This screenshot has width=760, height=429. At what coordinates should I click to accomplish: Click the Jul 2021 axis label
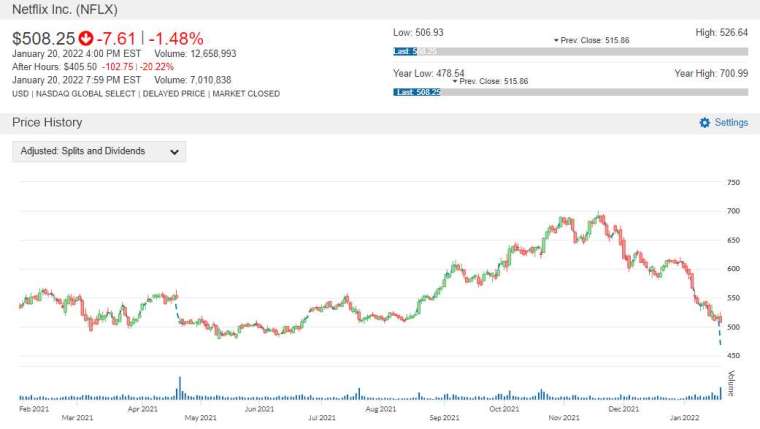point(322,417)
